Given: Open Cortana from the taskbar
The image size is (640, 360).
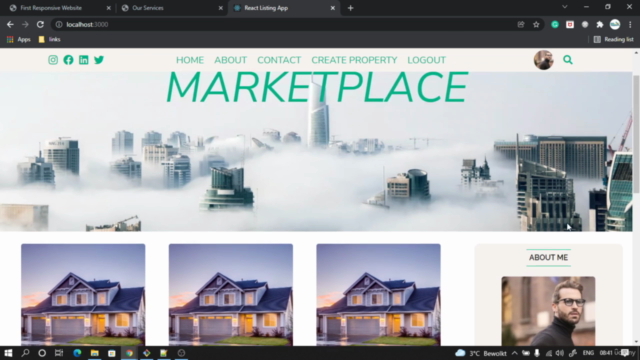Looking at the screenshot, I should click(42, 353).
